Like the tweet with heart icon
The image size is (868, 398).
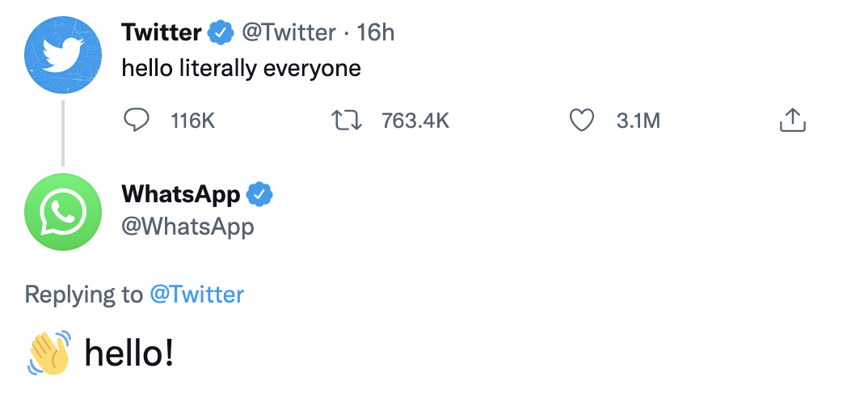tap(582, 121)
